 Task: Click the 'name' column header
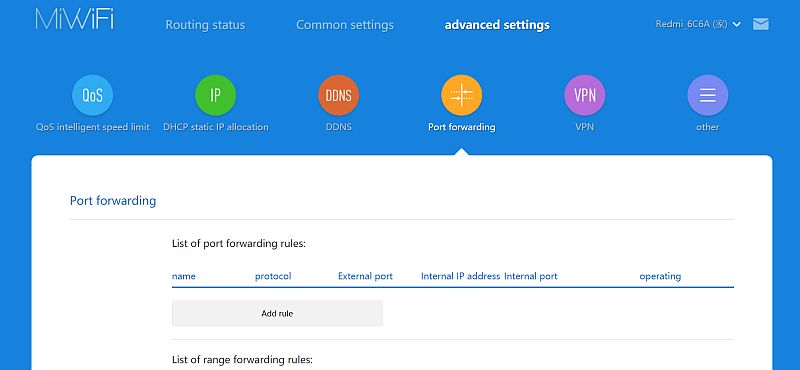[x=184, y=276]
